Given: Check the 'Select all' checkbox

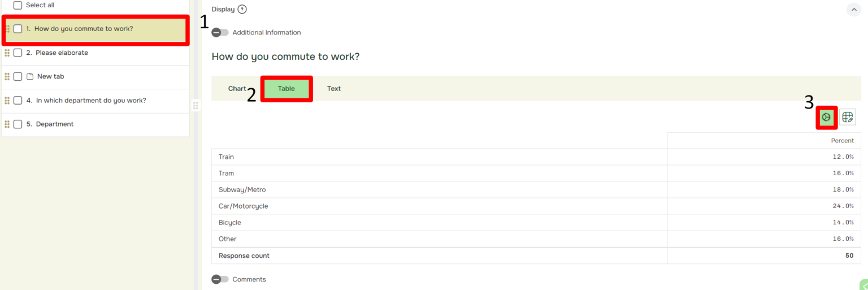Looking at the screenshot, I should click(18, 5).
